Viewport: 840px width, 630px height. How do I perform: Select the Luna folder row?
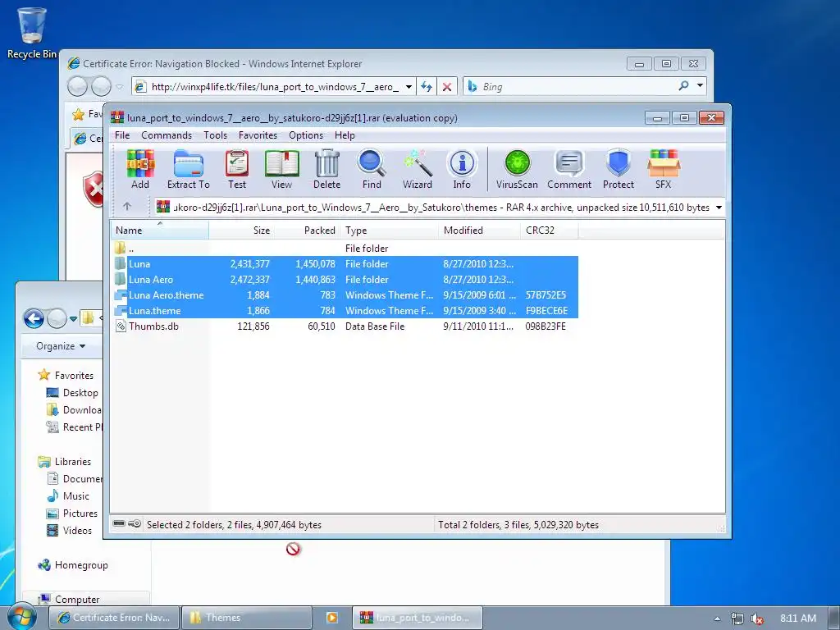(345, 263)
